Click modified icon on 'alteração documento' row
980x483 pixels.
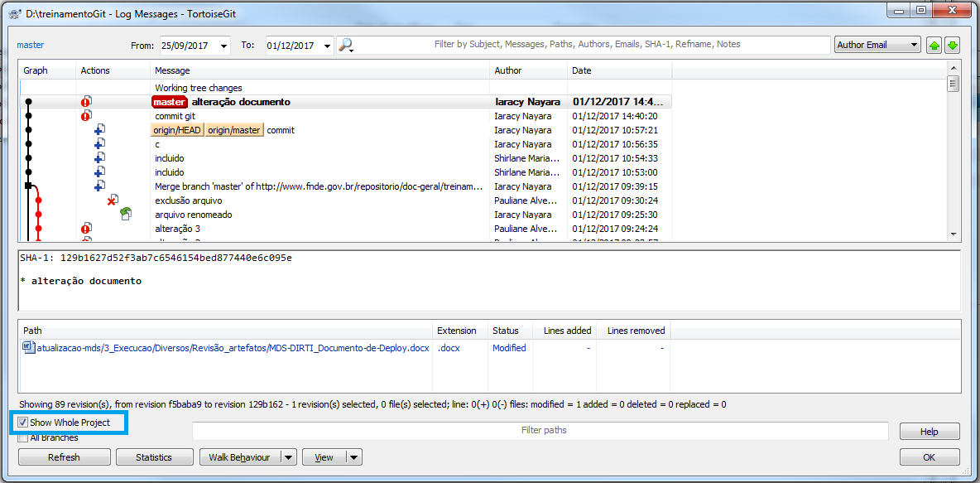pyautogui.click(x=86, y=102)
